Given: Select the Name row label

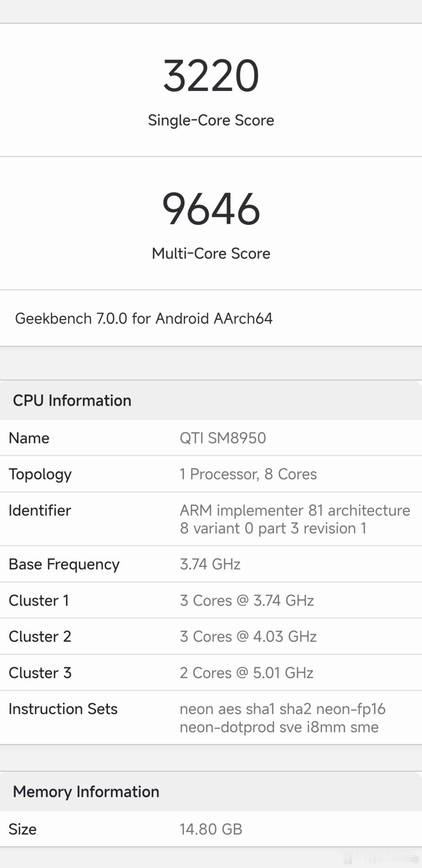Looking at the screenshot, I should click(x=29, y=438).
